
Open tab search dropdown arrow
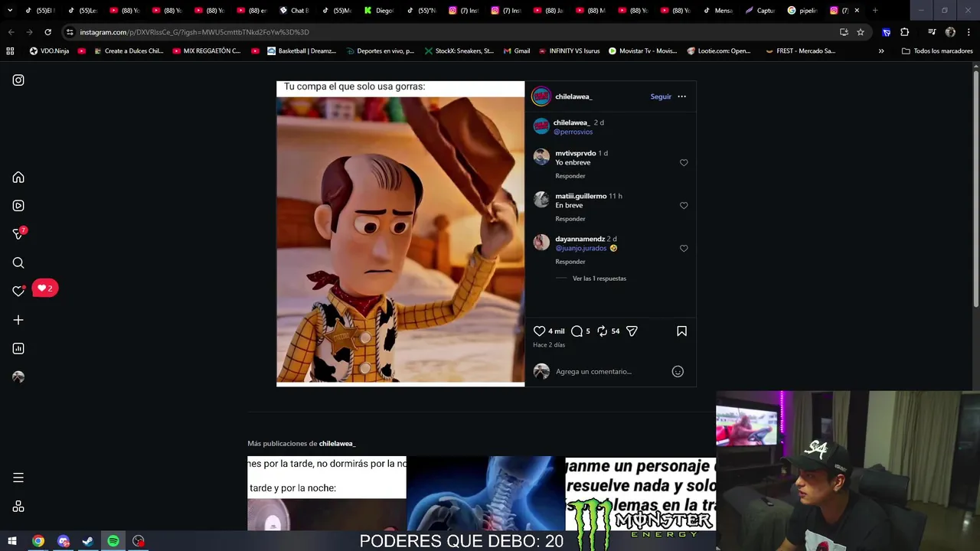click(x=10, y=11)
